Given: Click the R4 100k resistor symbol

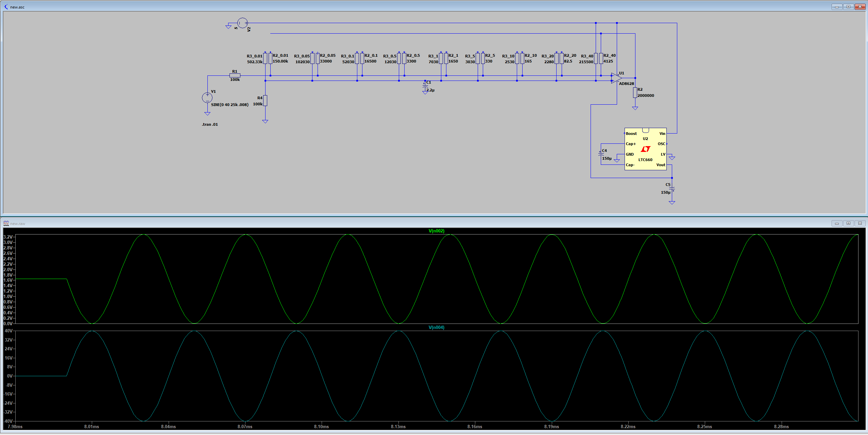Looking at the screenshot, I should coord(265,101).
